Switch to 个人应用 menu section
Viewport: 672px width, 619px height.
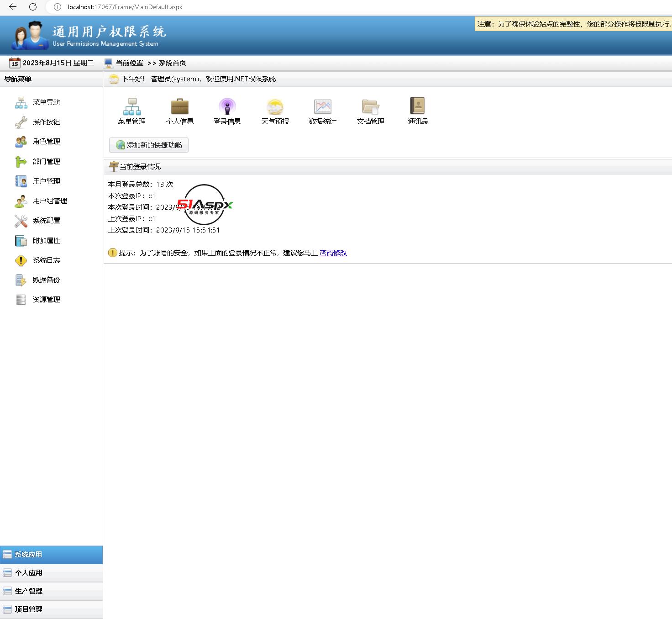51,573
